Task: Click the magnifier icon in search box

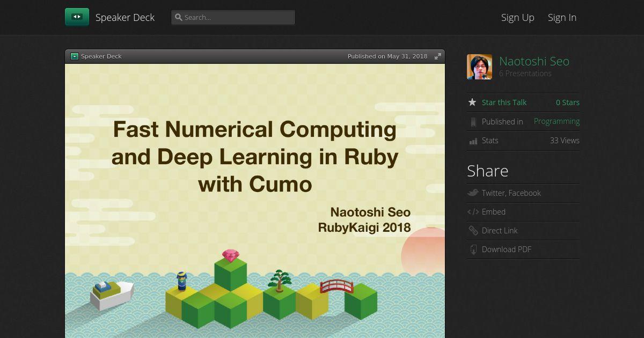Action: pyautogui.click(x=179, y=17)
